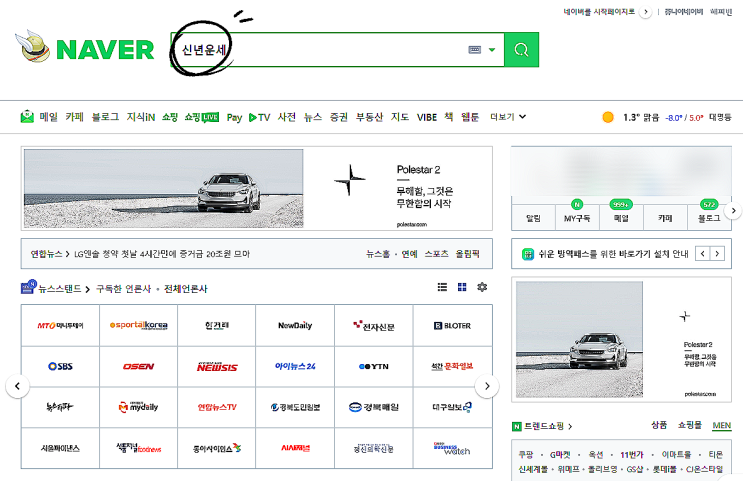Open the NEWSIS publisher tile
The height and width of the screenshot is (481, 743).
[x=217, y=366]
